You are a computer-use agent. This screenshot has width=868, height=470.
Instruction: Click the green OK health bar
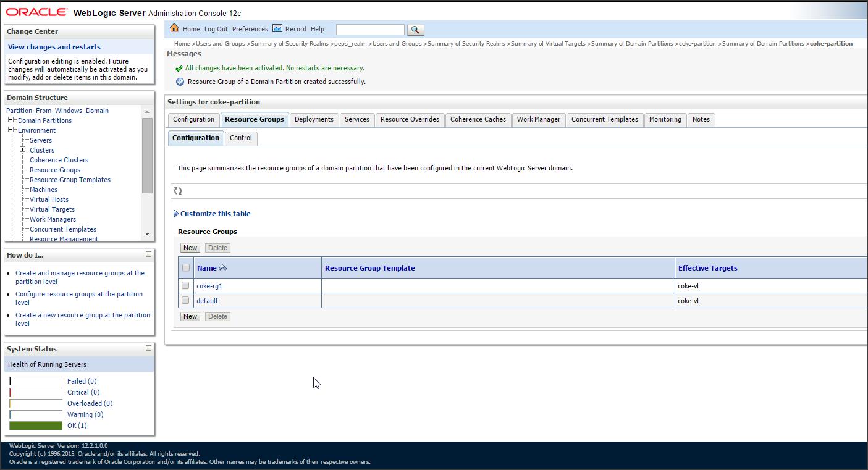[x=36, y=426]
